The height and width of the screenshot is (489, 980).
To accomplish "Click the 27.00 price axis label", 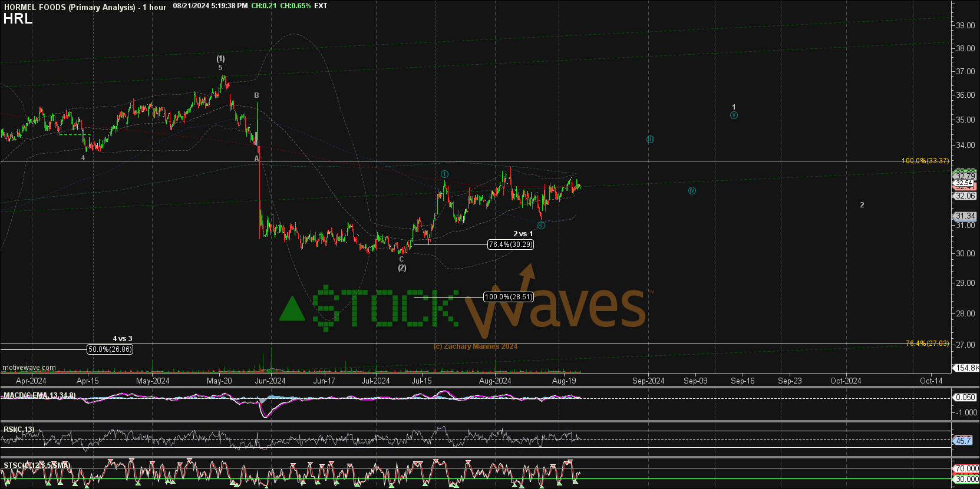I will [965, 345].
